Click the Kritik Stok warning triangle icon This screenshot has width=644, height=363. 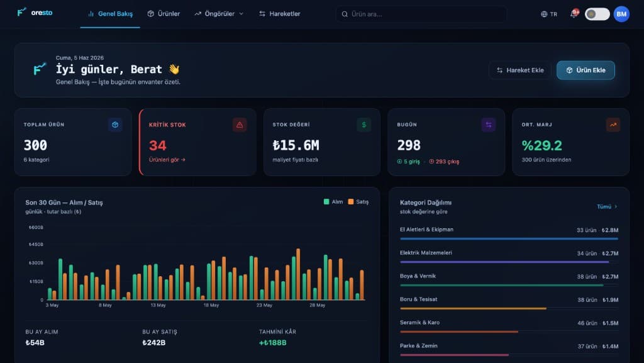click(x=240, y=125)
